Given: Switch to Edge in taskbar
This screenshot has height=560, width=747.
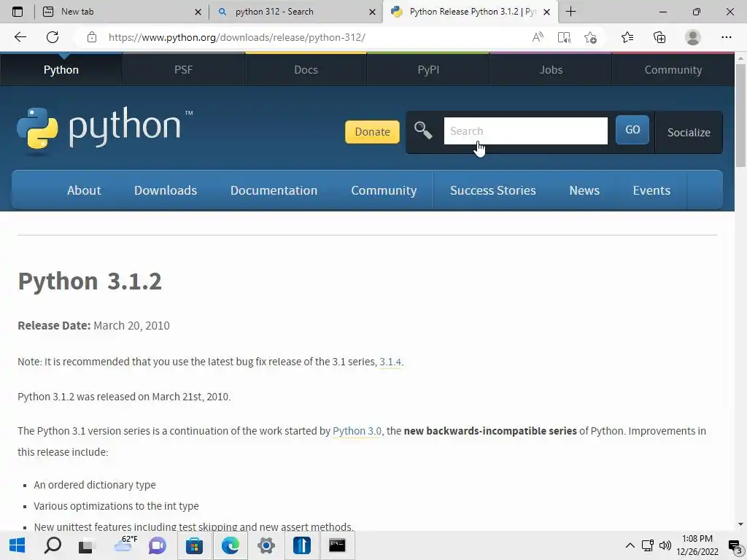Looking at the screenshot, I should (x=230, y=545).
